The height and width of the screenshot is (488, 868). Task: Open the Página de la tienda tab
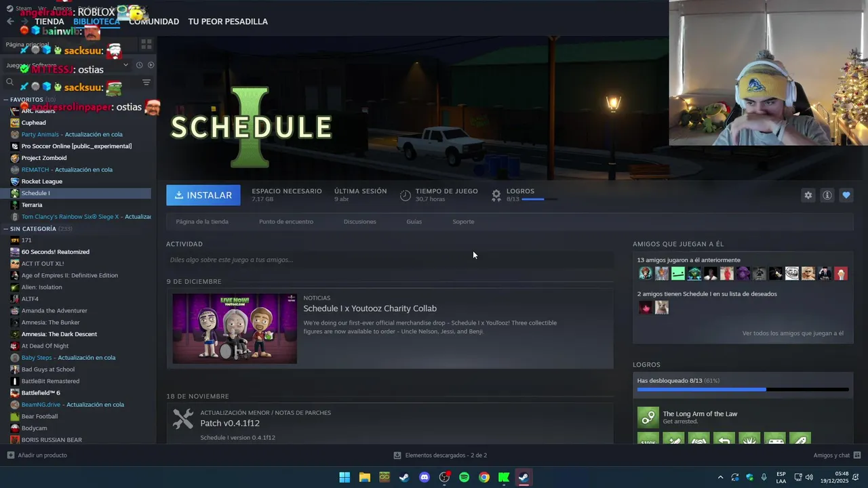(202, 222)
